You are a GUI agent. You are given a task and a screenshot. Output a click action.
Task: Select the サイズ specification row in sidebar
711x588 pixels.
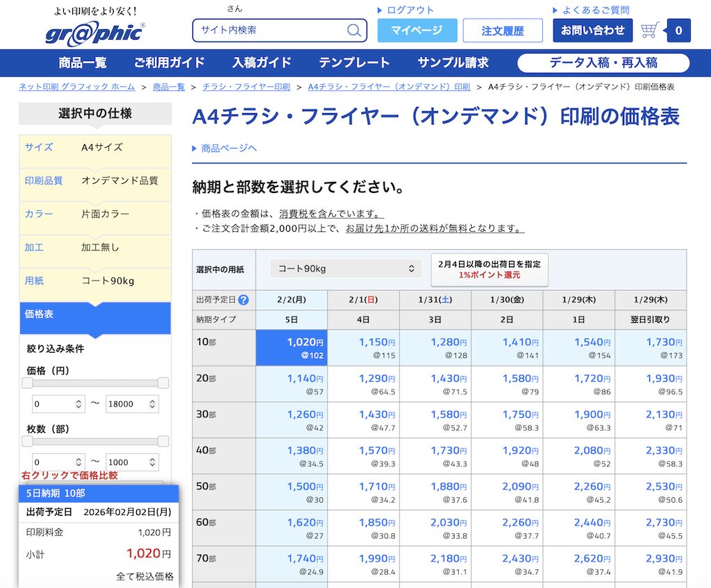[x=95, y=147]
